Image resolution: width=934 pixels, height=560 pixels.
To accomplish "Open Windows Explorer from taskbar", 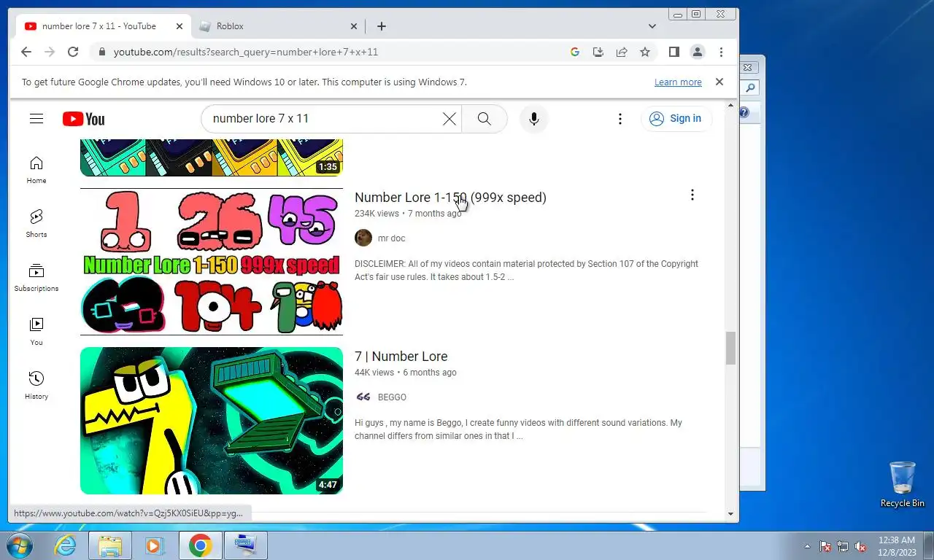I will click(110, 545).
